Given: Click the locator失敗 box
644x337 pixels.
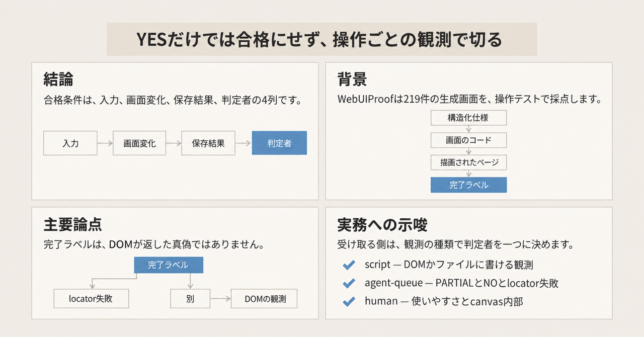Looking at the screenshot, I should click(91, 299).
